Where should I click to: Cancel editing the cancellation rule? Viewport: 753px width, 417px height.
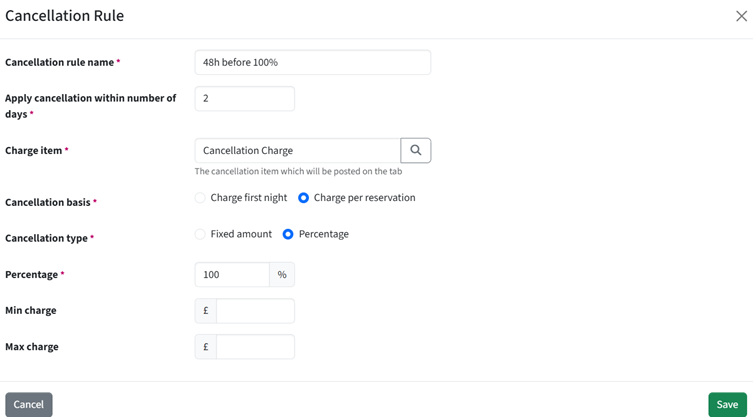coord(29,405)
